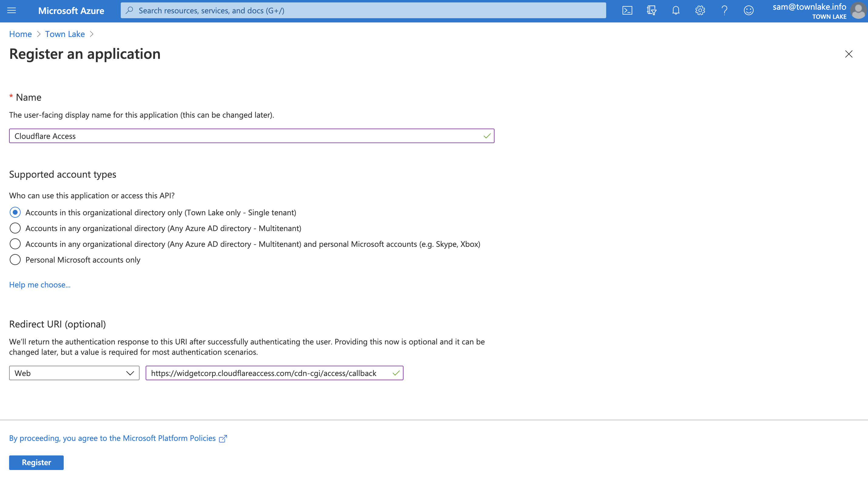Select Accounts in any organizational directory Multitenant
The height and width of the screenshot is (480, 868).
tap(15, 228)
